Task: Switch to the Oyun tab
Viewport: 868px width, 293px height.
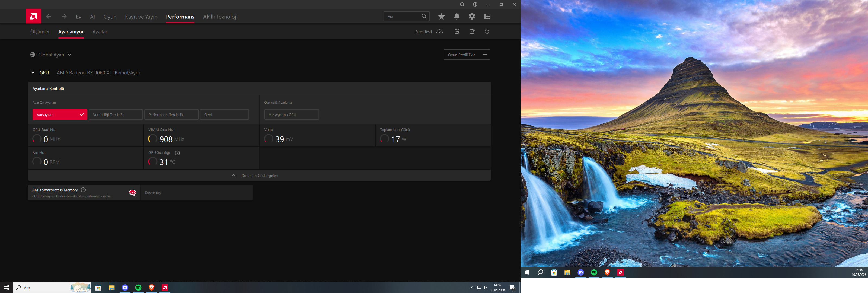Action: point(110,17)
